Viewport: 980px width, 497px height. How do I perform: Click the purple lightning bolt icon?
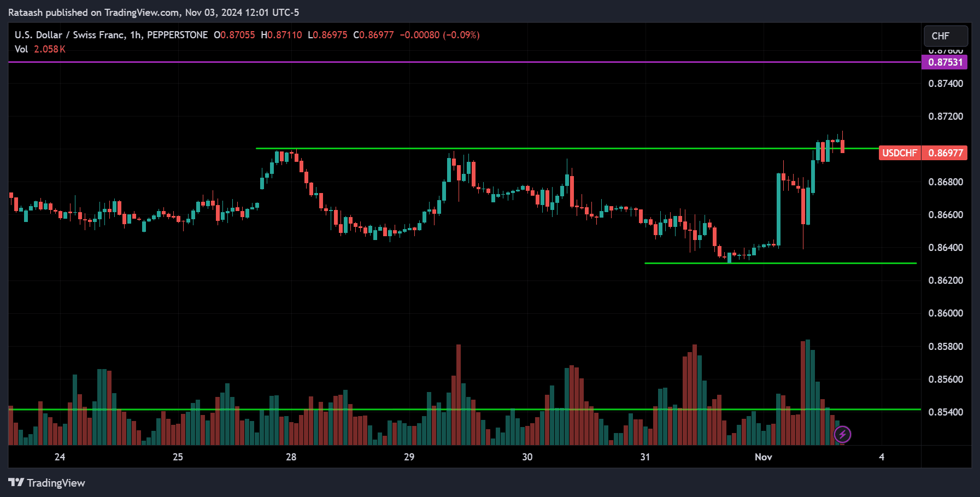pyautogui.click(x=842, y=435)
